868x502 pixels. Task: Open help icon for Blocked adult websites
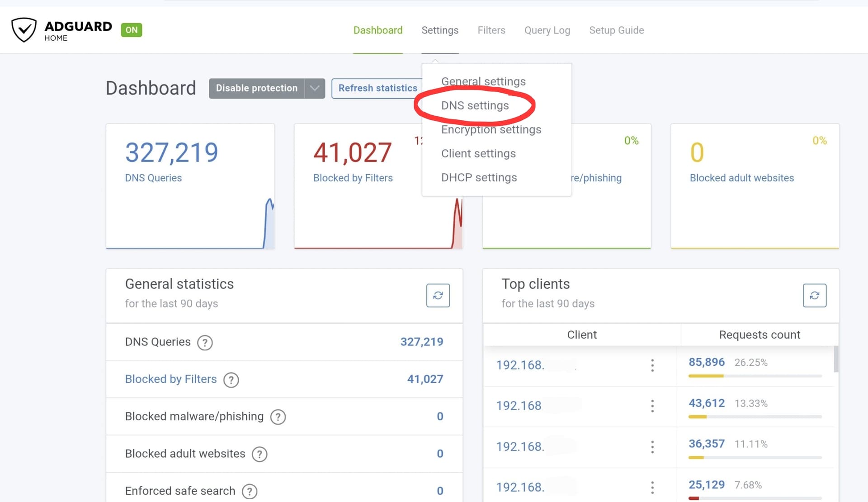[x=259, y=454]
